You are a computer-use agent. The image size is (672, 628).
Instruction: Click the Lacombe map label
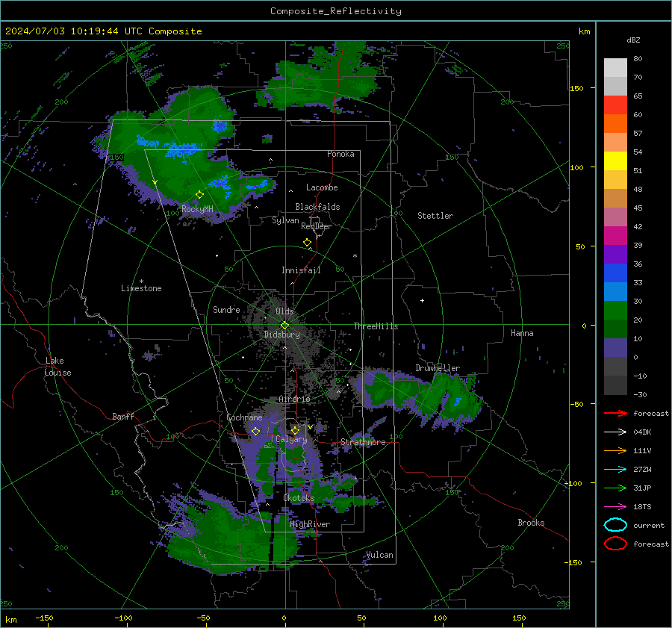coord(322,187)
